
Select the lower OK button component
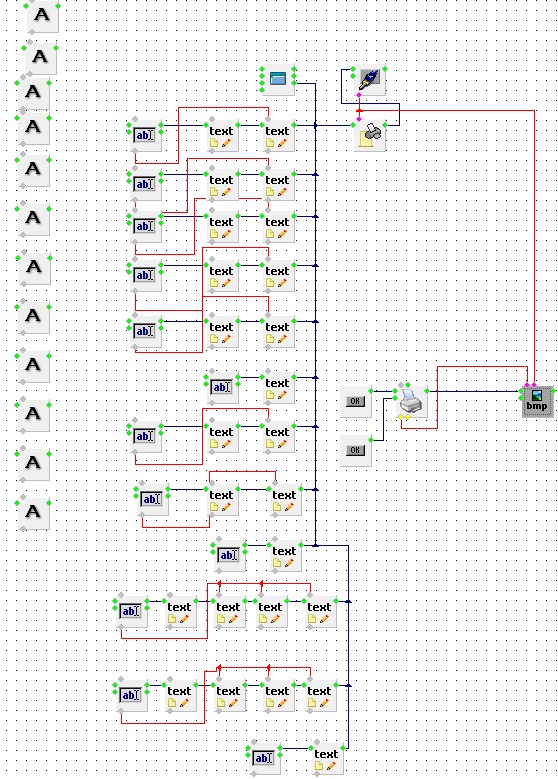click(355, 450)
